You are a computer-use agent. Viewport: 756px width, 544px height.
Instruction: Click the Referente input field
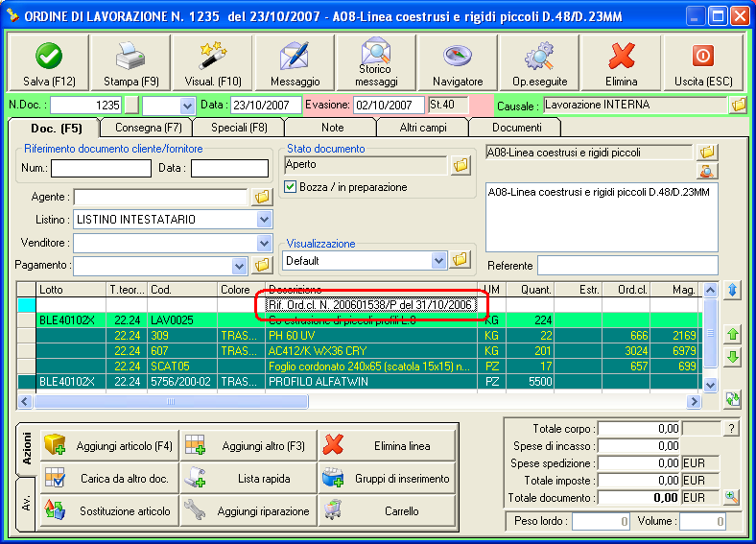pyautogui.click(x=627, y=265)
